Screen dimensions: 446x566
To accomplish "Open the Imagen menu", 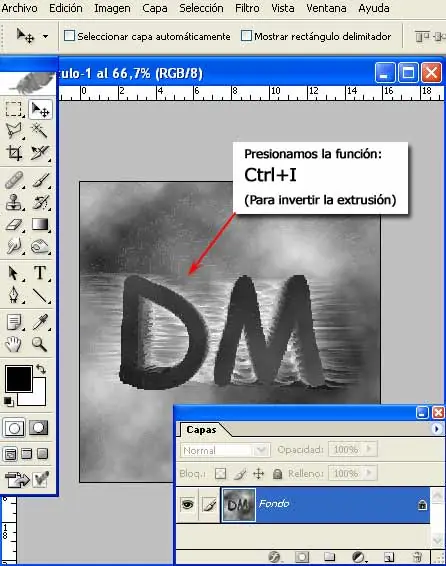I will (112, 8).
